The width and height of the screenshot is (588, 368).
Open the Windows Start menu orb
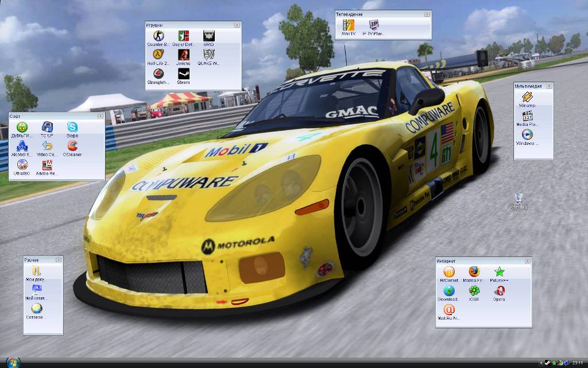pyautogui.click(x=13, y=362)
